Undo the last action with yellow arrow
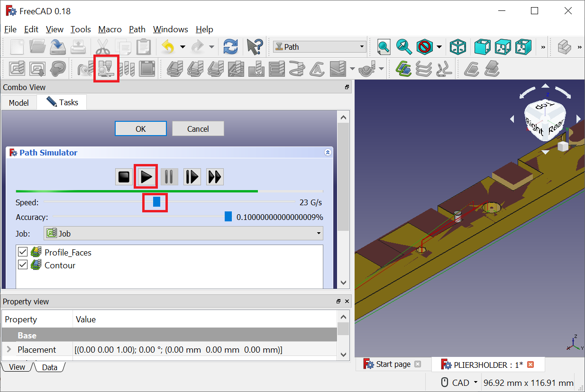585x392 pixels. 168,47
